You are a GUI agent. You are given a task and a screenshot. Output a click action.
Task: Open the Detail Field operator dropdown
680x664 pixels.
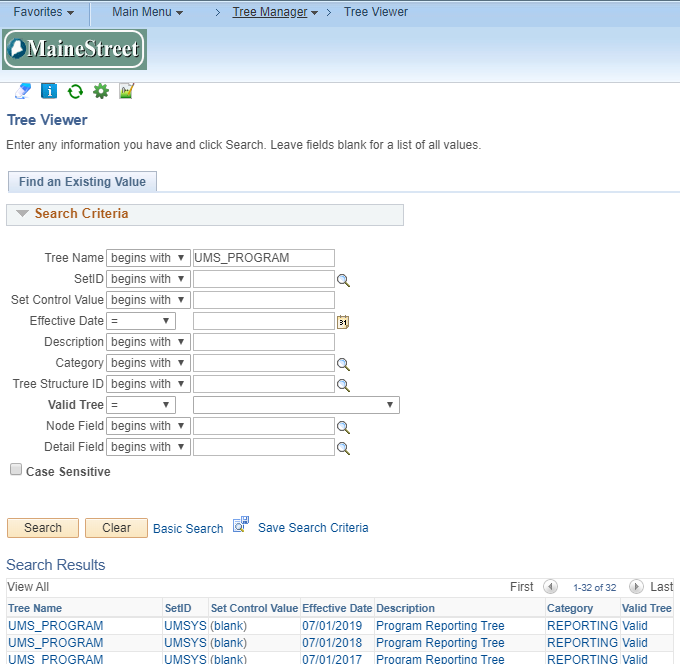[148, 447]
